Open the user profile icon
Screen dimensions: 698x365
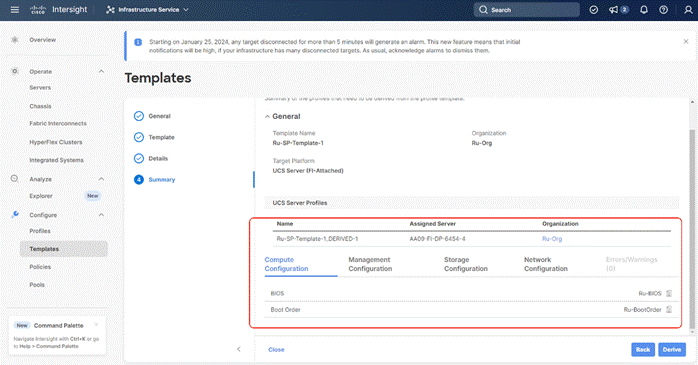688,10
